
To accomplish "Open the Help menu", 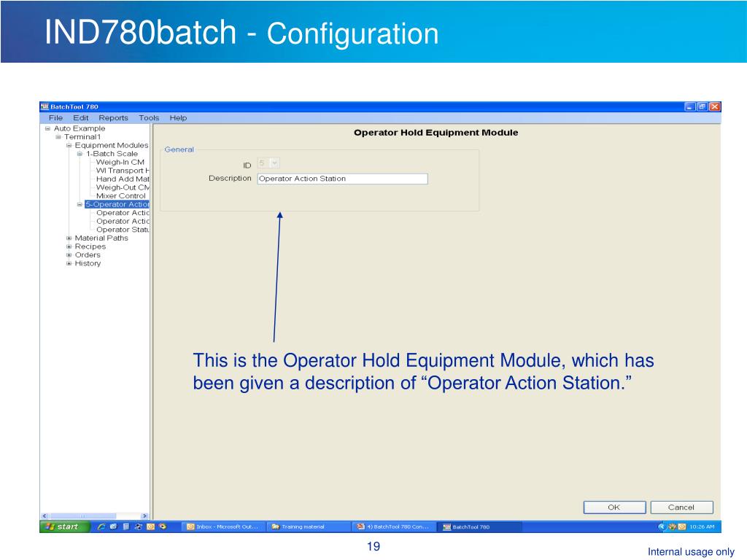I will click(178, 117).
